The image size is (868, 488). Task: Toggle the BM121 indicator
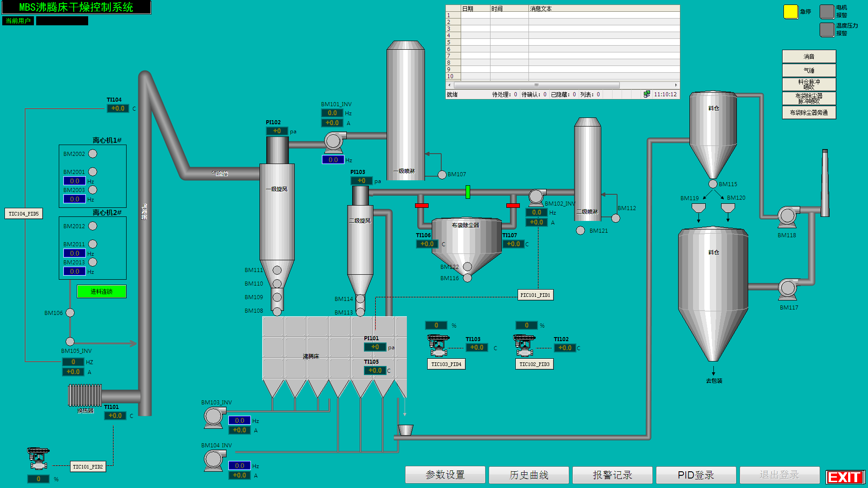point(580,230)
